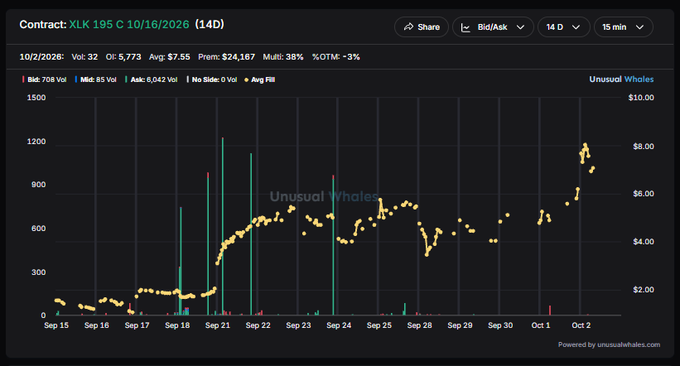Click the red bid volume bar after Oct 1
Viewport: 680px width, 366px height.
pyautogui.click(x=550, y=310)
